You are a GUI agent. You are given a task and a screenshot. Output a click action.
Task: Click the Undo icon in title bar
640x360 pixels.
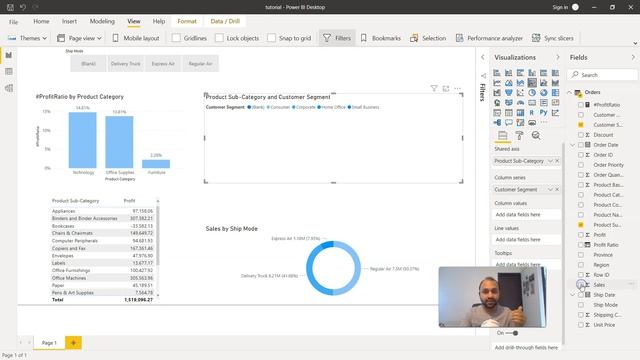(23, 7)
